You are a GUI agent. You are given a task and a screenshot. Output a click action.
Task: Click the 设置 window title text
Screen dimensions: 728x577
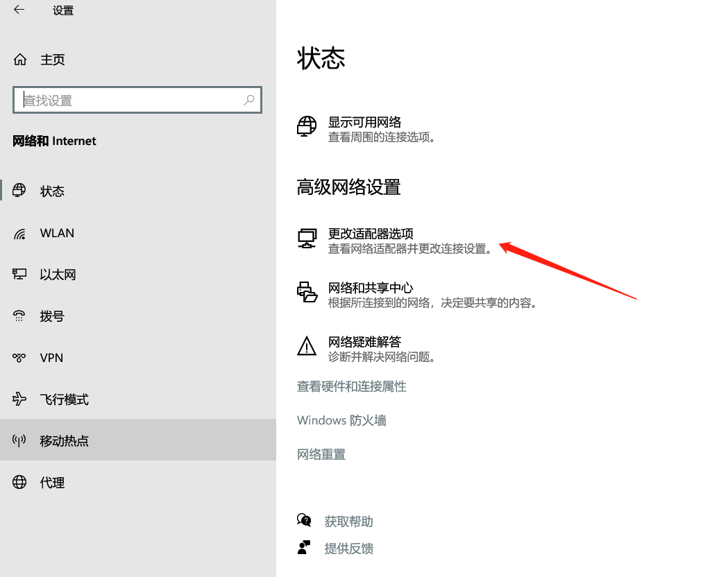pyautogui.click(x=63, y=10)
